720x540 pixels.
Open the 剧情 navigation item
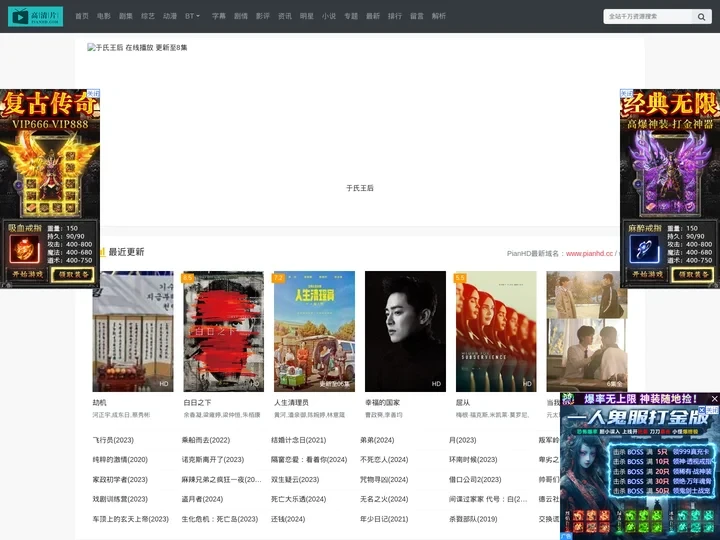pyautogui.click(x=241, y=16)
